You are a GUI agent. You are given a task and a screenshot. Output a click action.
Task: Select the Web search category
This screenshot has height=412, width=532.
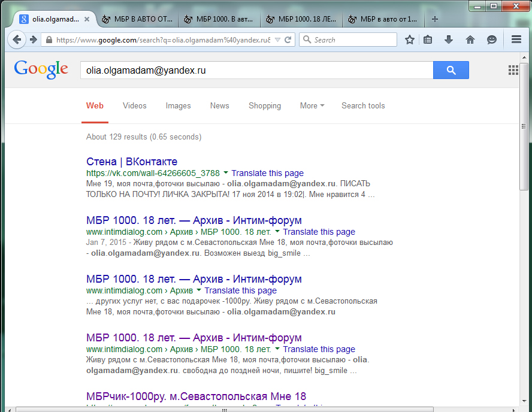[95, 106]
